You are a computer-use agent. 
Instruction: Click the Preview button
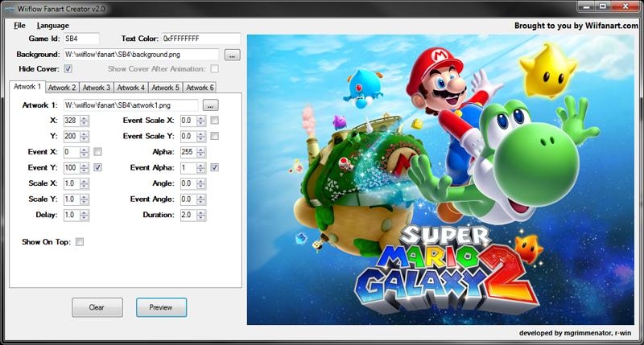(162, 307)
